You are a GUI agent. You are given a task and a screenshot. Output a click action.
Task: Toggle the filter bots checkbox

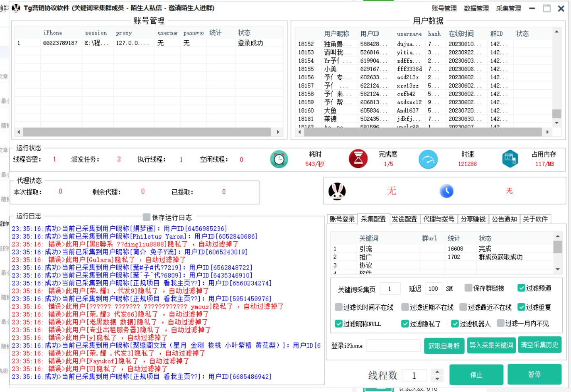[455, 323]
